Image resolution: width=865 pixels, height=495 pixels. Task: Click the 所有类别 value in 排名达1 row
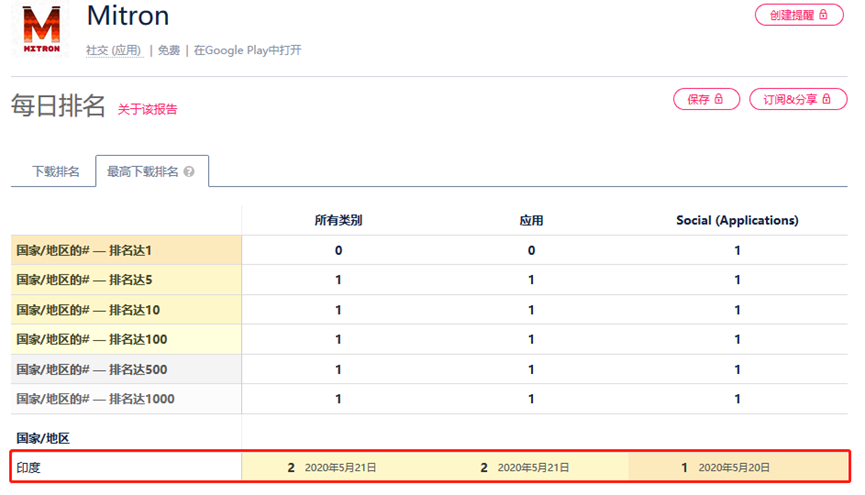tap(338, 251)
